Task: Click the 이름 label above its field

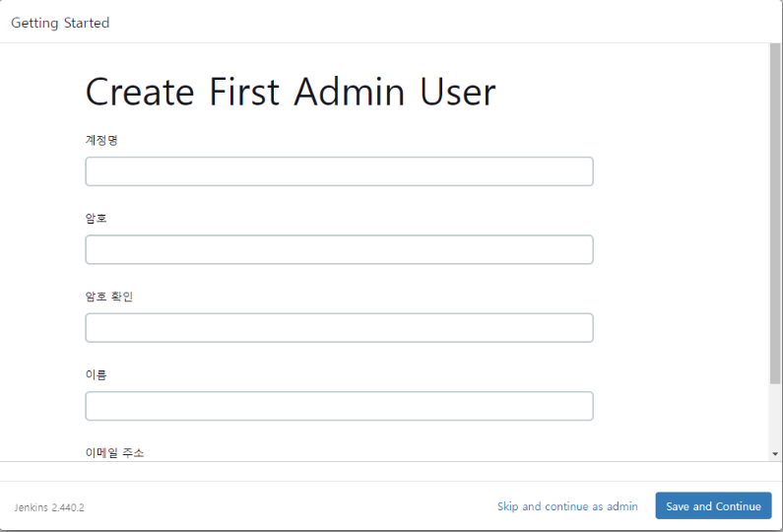Action: tap(97, 374)
